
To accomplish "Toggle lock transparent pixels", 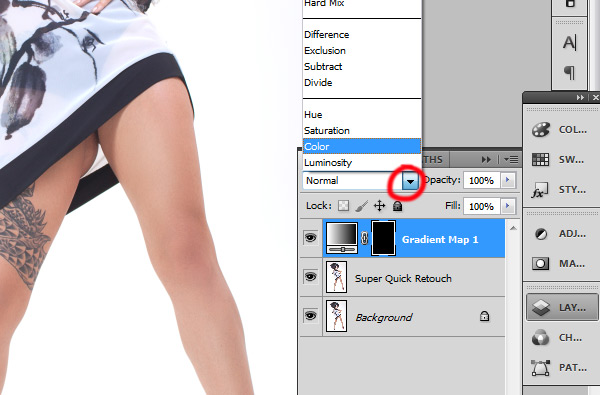I will 343,206.
